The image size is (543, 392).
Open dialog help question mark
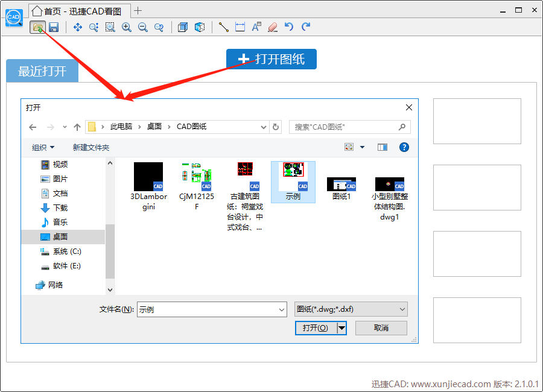tap(404, 147)
